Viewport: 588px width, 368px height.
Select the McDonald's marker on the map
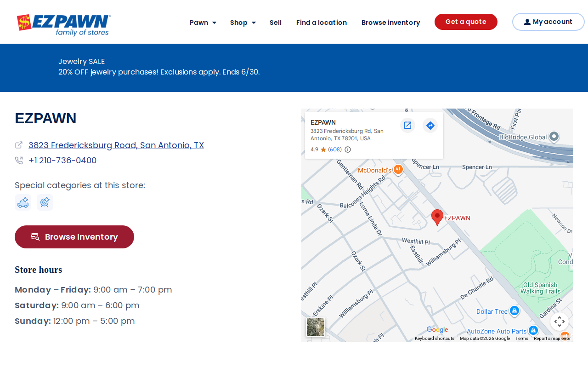398,170
